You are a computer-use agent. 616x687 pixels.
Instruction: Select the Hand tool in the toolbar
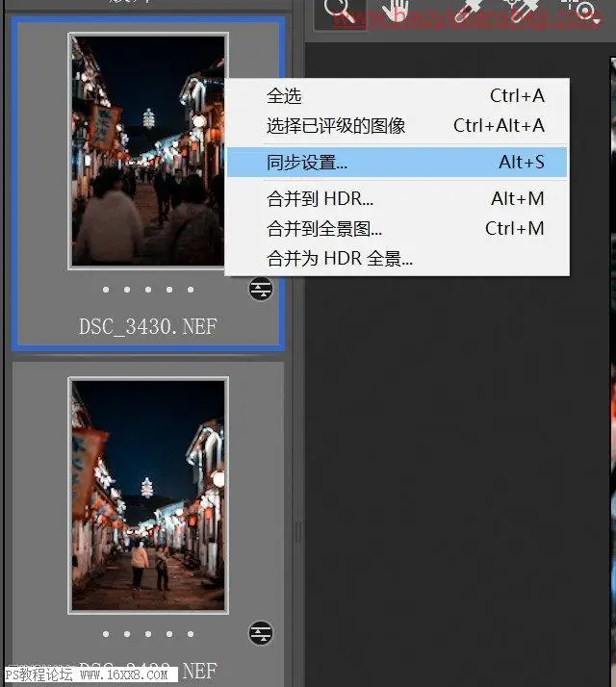click(x=396, y=12)
